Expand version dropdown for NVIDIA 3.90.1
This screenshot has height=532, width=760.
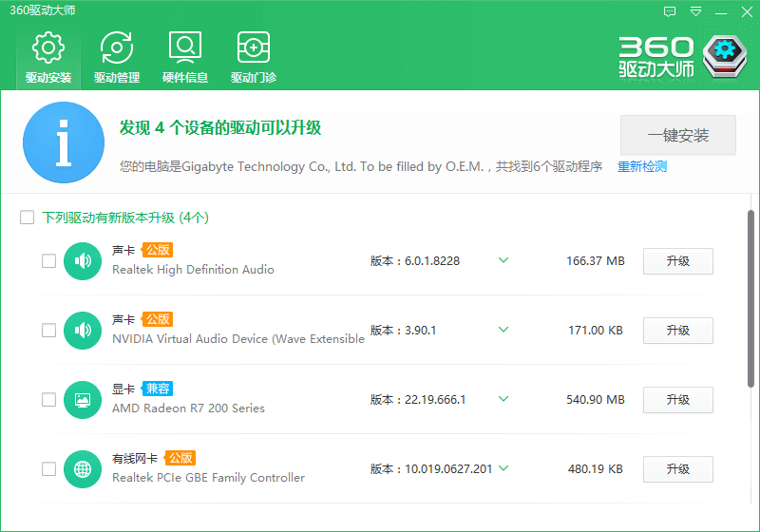(x=503, y=330)
